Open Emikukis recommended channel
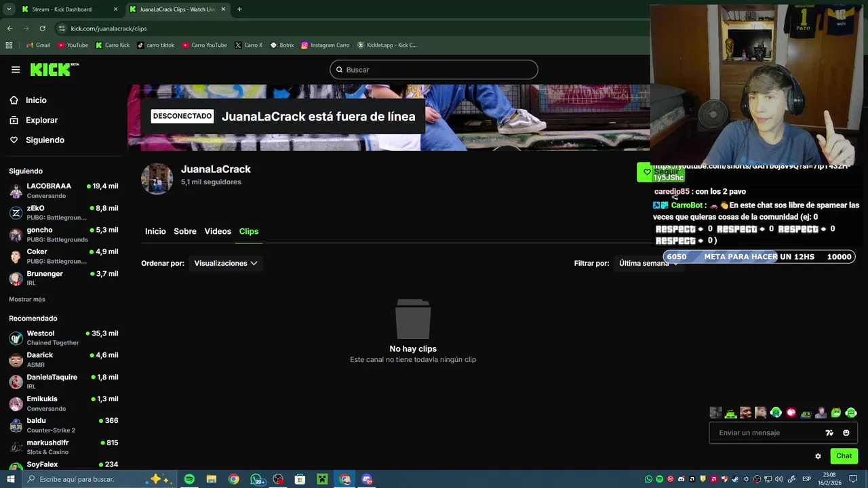 point(64,403)
